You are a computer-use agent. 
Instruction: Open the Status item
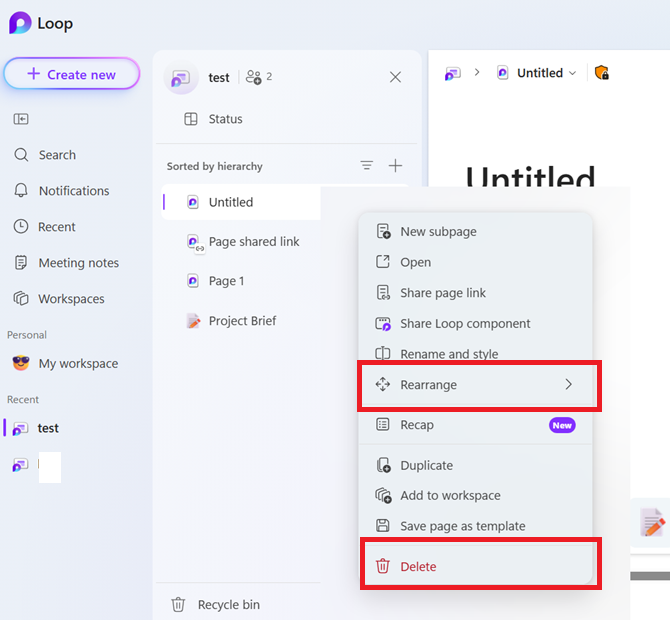(x=213, y=119)
